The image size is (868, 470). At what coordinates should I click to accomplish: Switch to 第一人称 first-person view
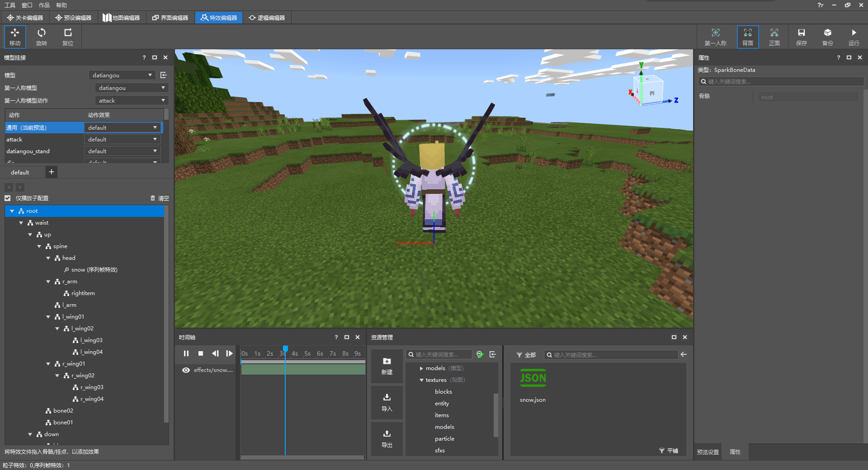tap(715, 37)
